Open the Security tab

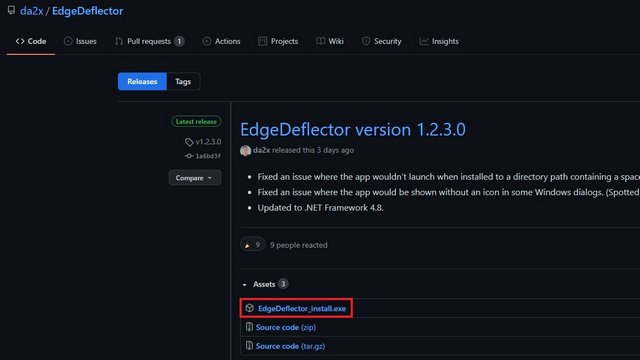pos(381,41)
